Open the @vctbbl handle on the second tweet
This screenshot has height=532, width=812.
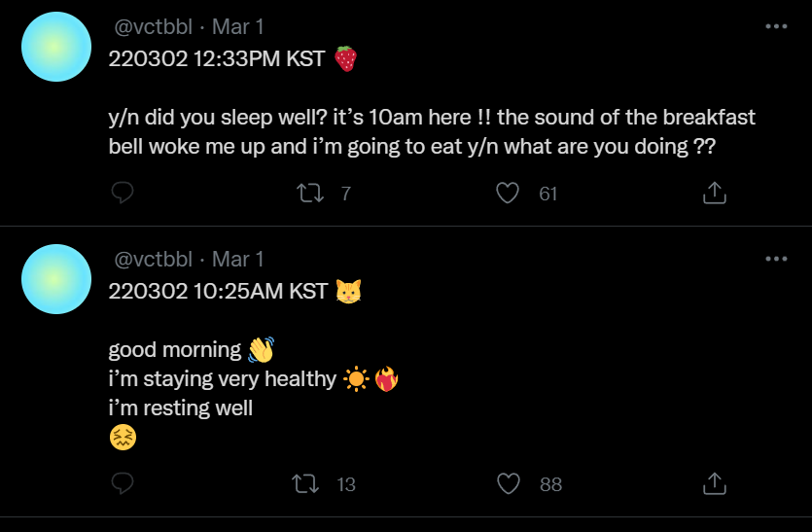point(154,259)
